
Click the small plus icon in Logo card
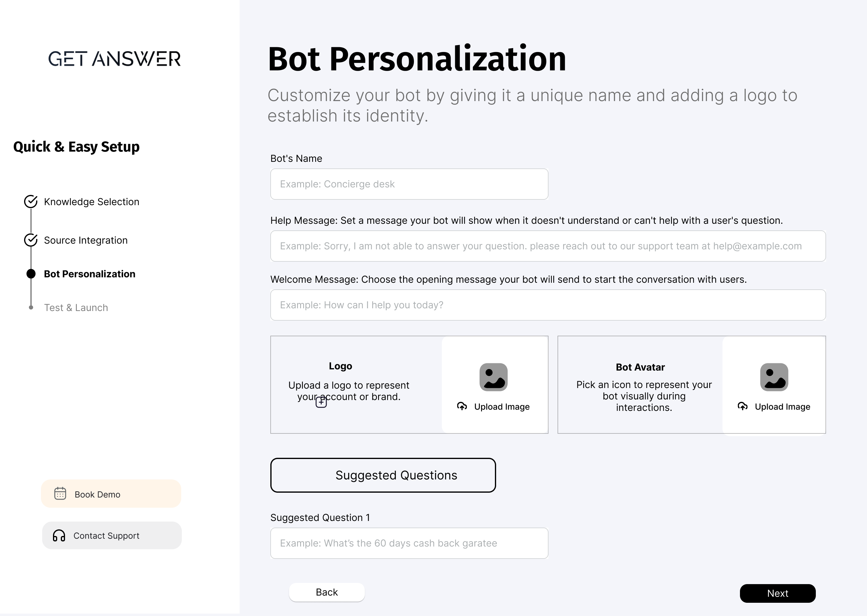[x=321, y=402]
